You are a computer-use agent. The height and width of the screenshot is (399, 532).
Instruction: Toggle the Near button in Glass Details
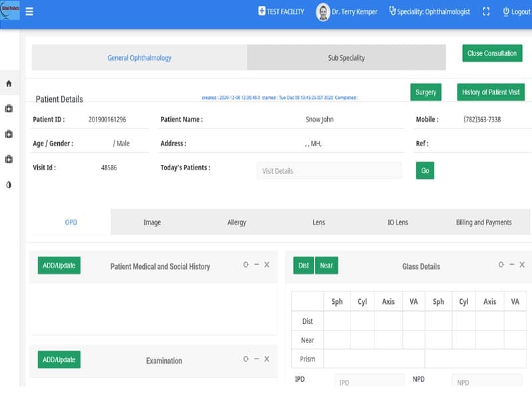tap(327, 265)
